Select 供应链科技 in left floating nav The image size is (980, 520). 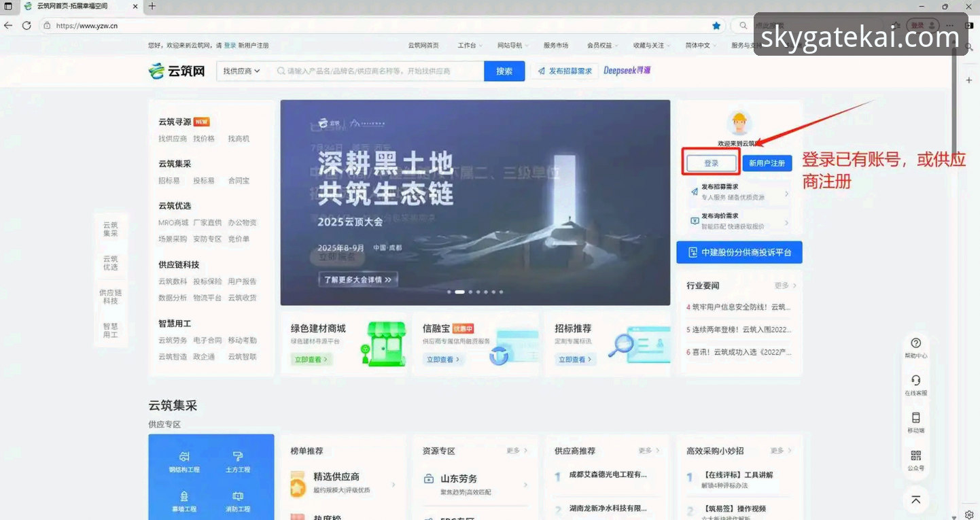pos(110,296)
